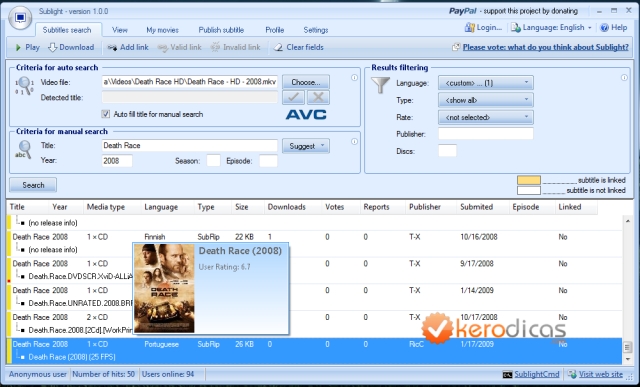Sort results by Downloads column
The image size is (640, 387).
pyautogui.click(x=293, y=207)
